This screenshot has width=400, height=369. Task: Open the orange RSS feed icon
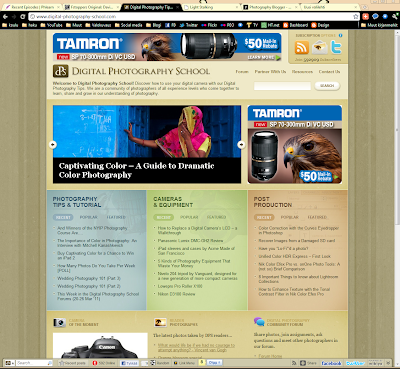pyautogui.click(x=302, y=47)
